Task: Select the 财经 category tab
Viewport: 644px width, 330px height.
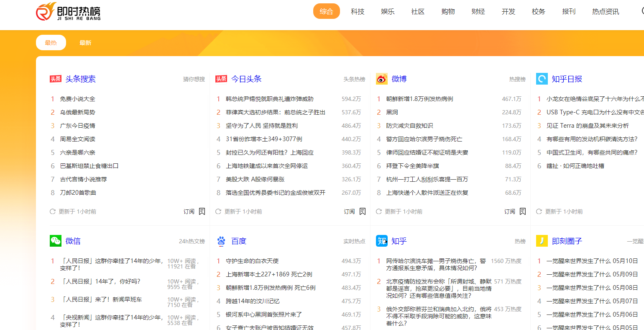Action: click(478, 12)
